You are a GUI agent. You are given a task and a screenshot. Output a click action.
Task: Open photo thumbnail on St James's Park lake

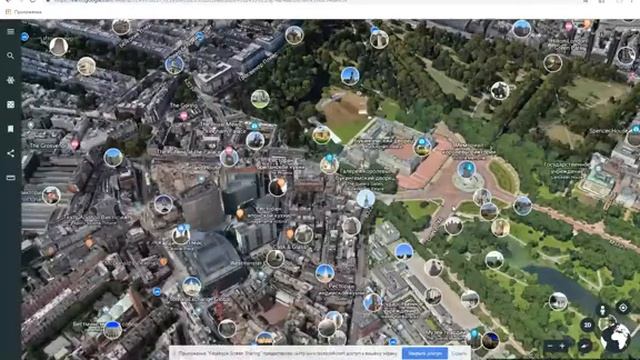click(x=558, y=302)
